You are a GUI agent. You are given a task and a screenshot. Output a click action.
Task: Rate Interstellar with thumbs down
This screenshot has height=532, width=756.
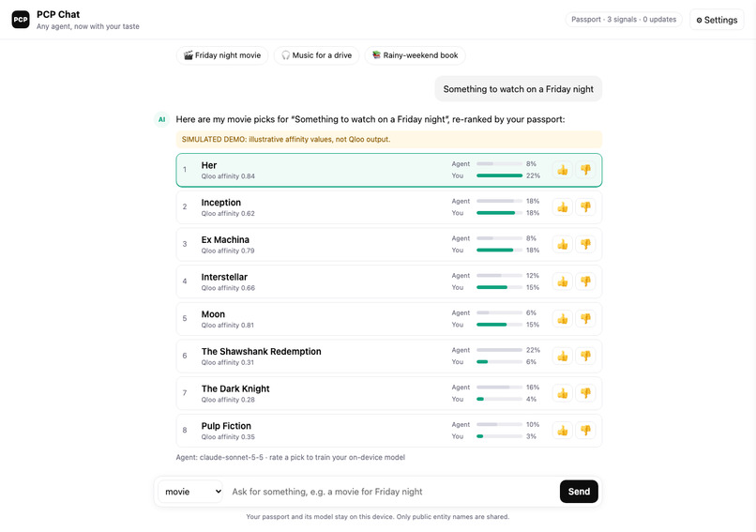pos(585,281)
